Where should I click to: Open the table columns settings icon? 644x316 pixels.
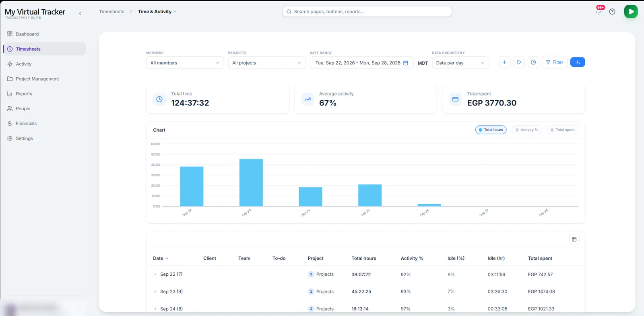[x=574, y=239]
